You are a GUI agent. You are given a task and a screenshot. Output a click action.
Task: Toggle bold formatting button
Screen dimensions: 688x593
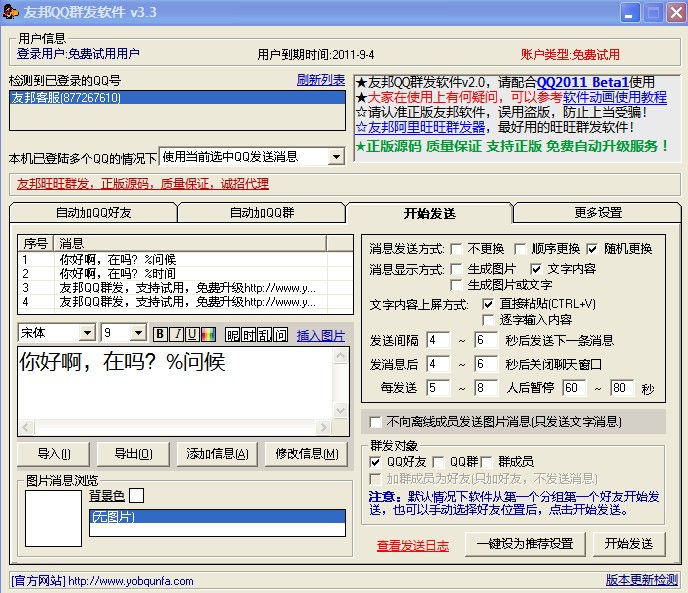tap(161, 334)
